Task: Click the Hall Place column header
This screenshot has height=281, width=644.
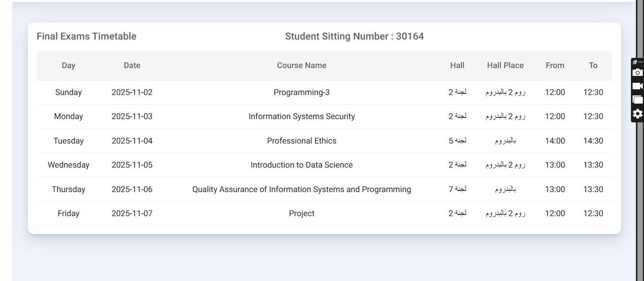Action: (x=505, y=66)
